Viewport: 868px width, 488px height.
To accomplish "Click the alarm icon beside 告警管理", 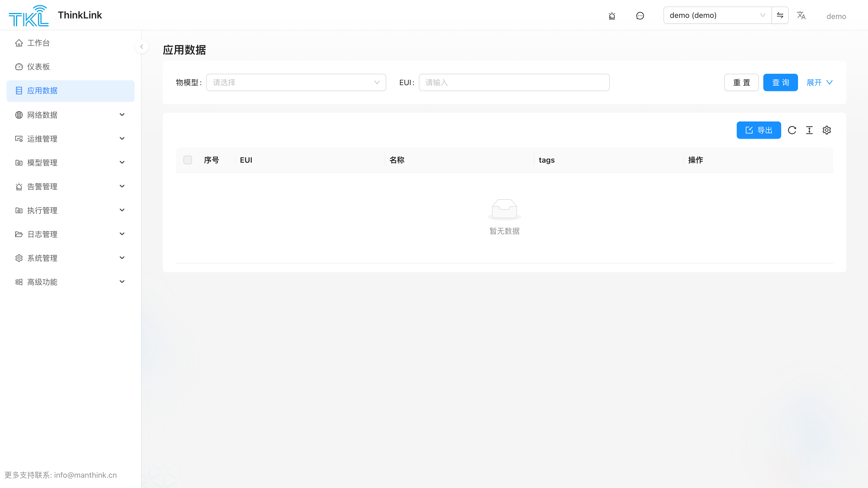I will coord(19,187).
